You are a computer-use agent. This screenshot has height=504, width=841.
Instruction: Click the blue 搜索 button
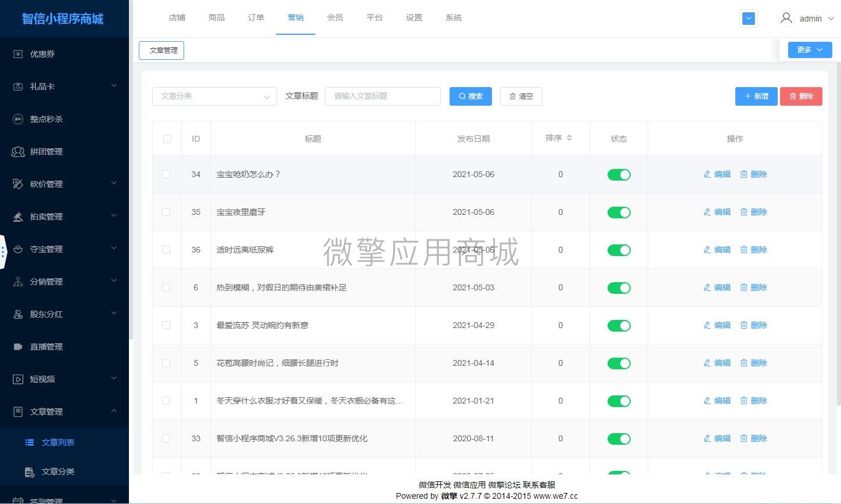point(471,96)
